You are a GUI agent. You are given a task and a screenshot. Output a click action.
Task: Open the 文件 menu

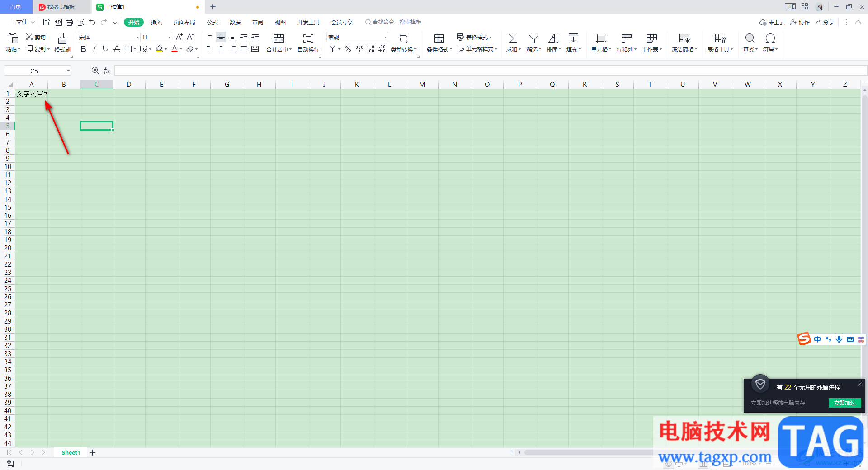click(21, 22)
